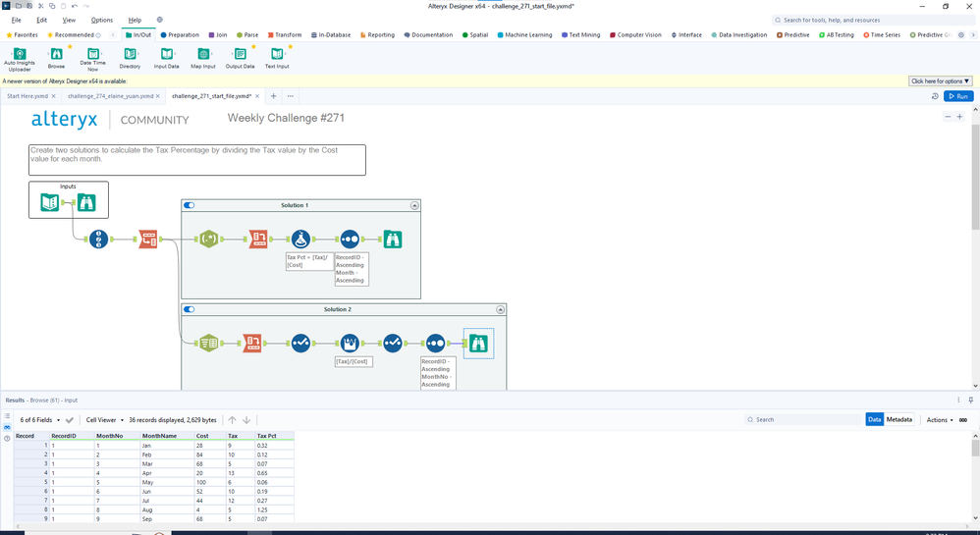Image resolution: width=980 pixels, height=535 pixels.
Task: Select the Formula tool Tax Pct
Action: tap(300, 239)
